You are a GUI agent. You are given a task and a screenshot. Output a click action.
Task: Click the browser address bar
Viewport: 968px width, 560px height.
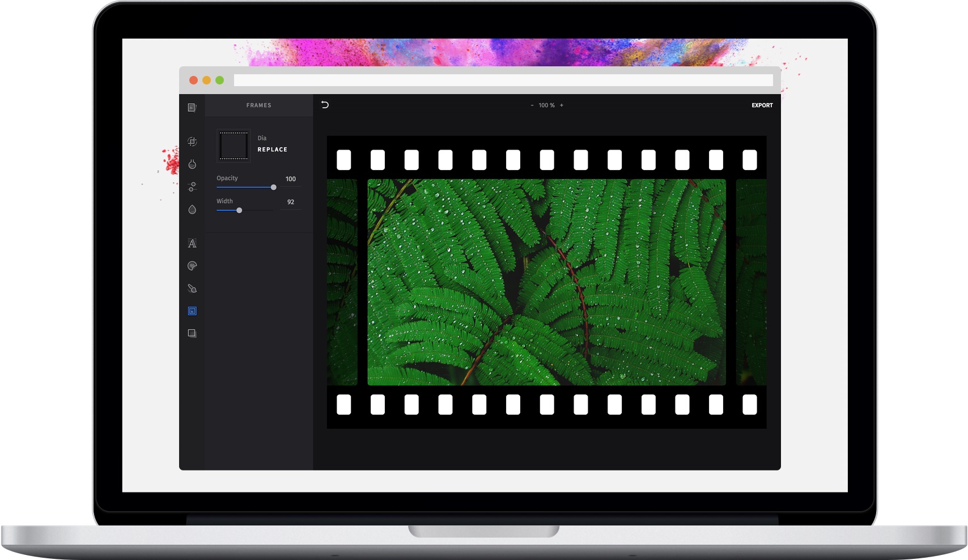(x=503, y=80)
